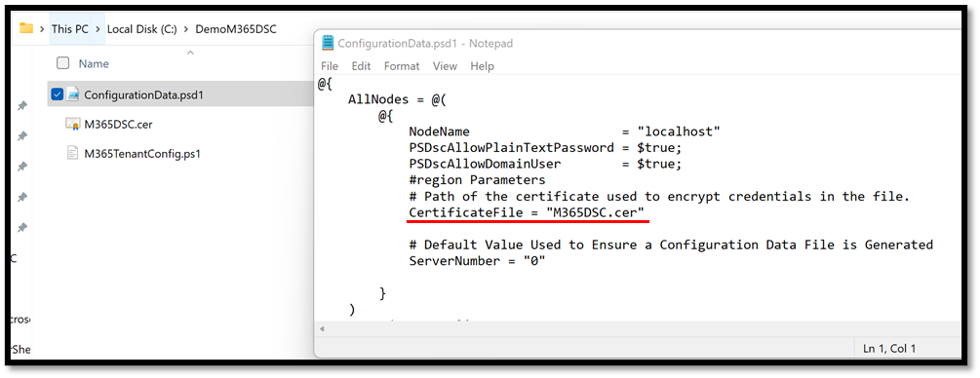This screenshot has width=980, height=378.
Task: Uncheck the ConfigurationData.psd1 checkbox
Action: (x=58, y=94)
